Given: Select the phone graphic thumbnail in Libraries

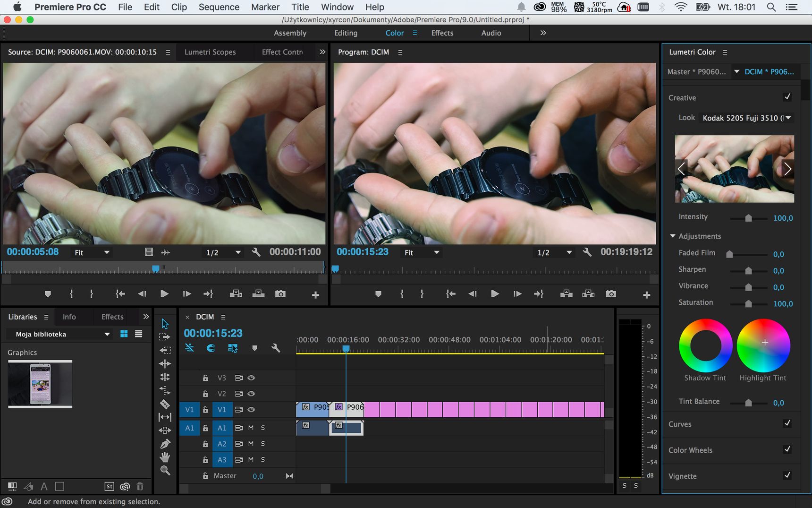Looking at the screenshot, I should (x=40, y=384).
